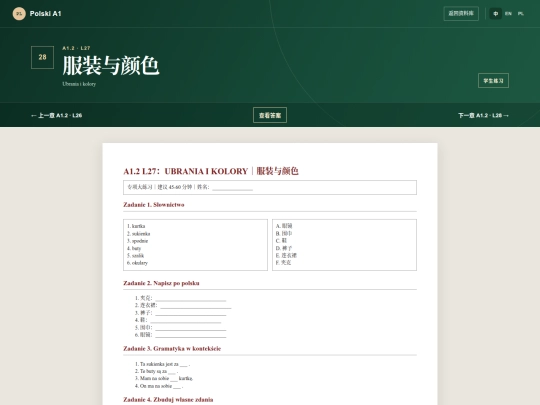Go to next lesson A1.2 · L28
The width and height of the screenshot is (540, 405).
point(483,115)
